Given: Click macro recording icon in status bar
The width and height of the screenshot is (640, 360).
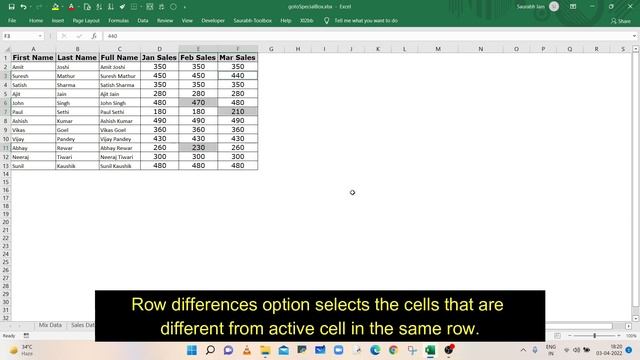Looking at the screenshot, I should (26, 336).
